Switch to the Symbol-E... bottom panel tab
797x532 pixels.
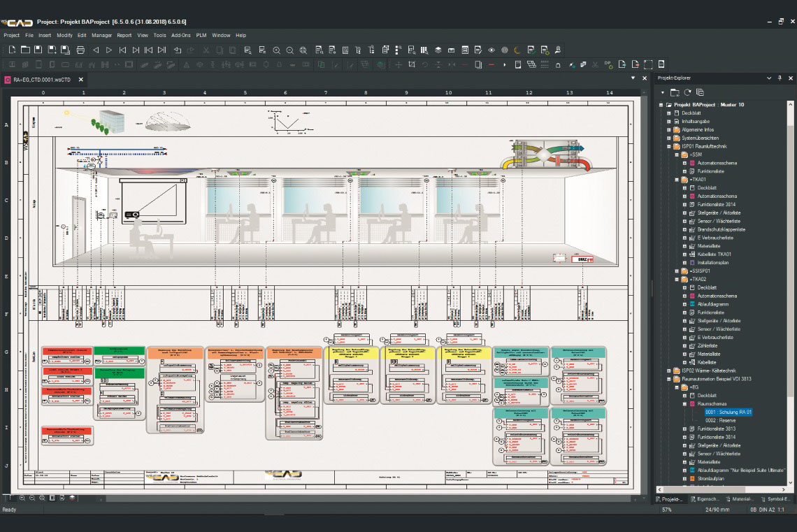(x=774, y=499)
